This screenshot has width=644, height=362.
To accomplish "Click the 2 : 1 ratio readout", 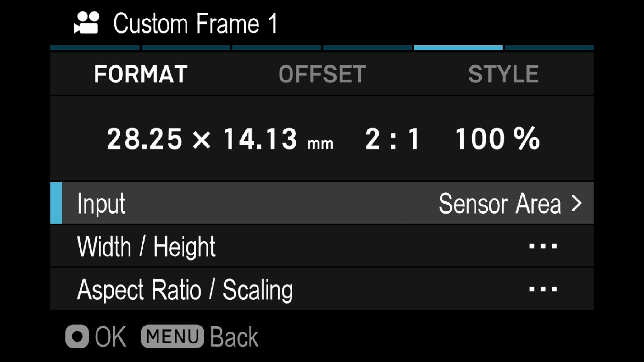I will point(392,139).
